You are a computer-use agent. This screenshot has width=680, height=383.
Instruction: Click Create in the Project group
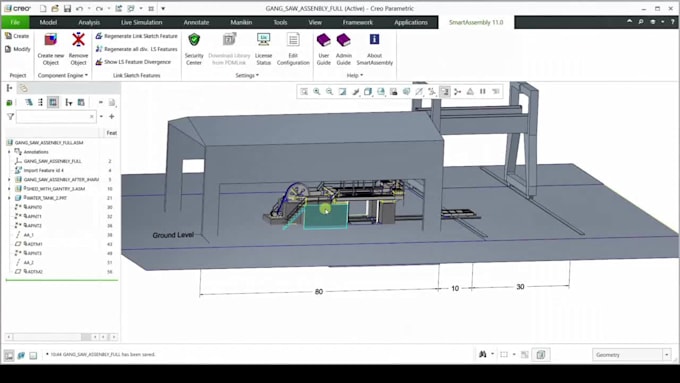click(x=17, y=36)
